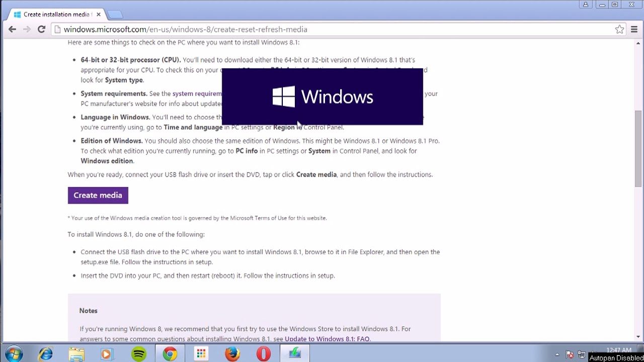
Task: Launch Opera from the taskbar
Action: point(263,354)
